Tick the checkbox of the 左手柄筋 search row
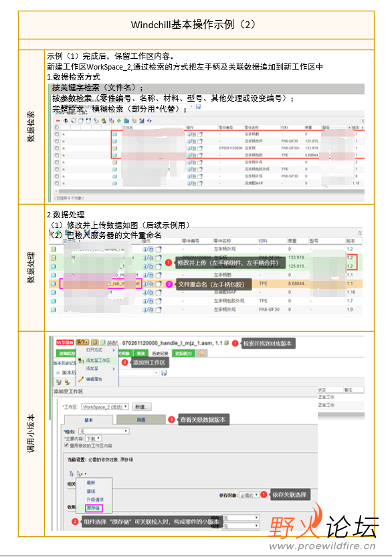This screenshot has height=557, width=392. point(56,134)
